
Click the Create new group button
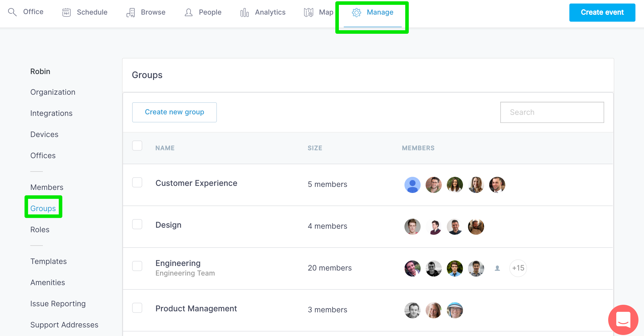click(x=174, y=112)
